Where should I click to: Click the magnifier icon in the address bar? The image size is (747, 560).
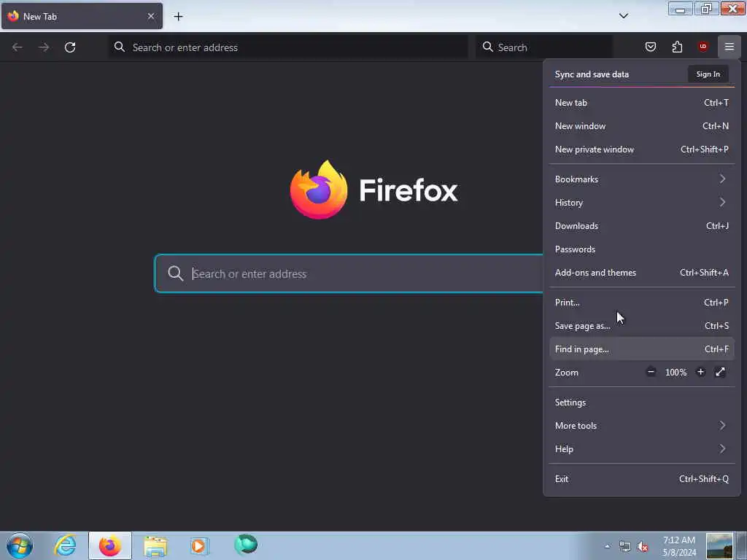point(120,47)
